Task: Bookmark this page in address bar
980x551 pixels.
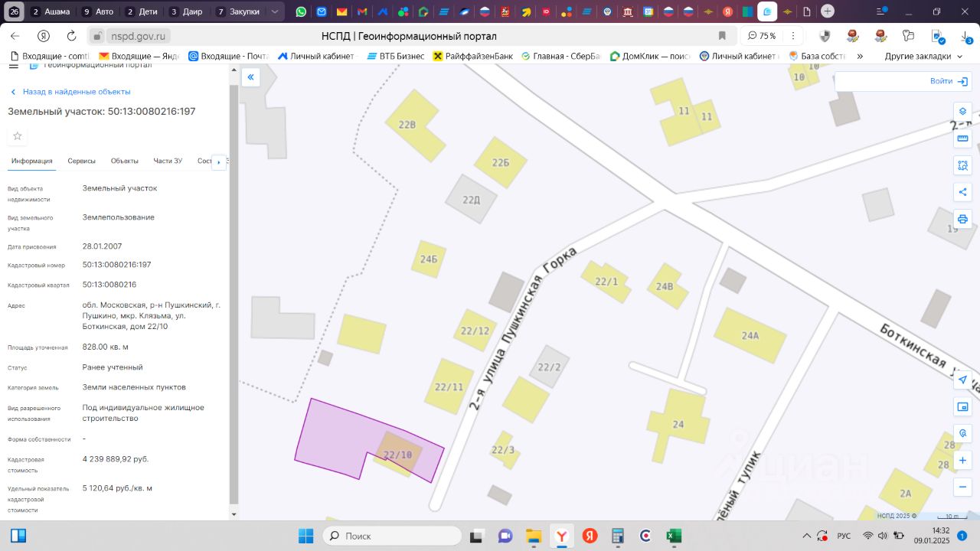Action: point(722,36)
